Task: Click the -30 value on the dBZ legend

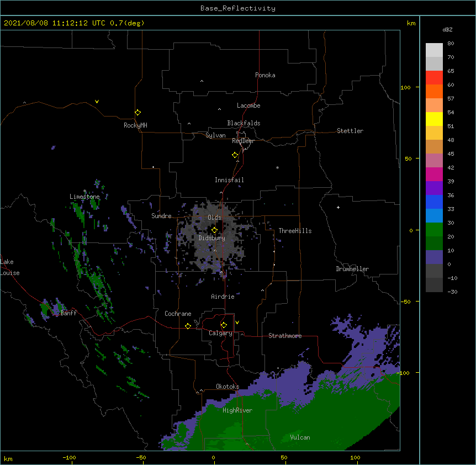Action: click(x=452, y=292)
